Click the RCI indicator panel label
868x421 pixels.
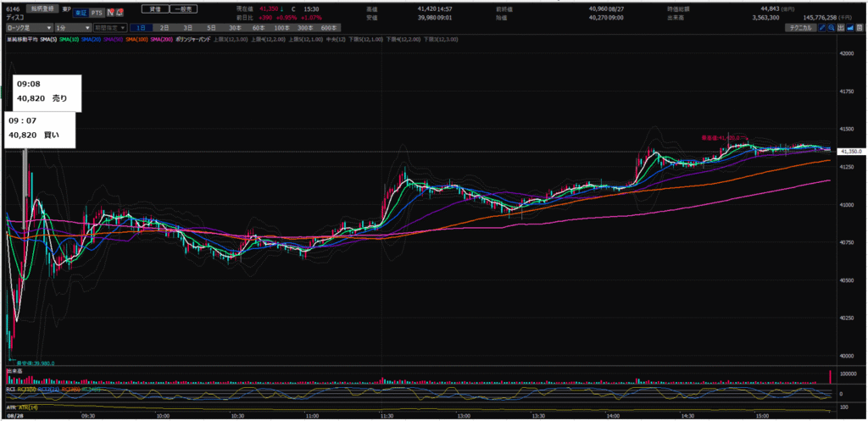[x=10, y=390]
